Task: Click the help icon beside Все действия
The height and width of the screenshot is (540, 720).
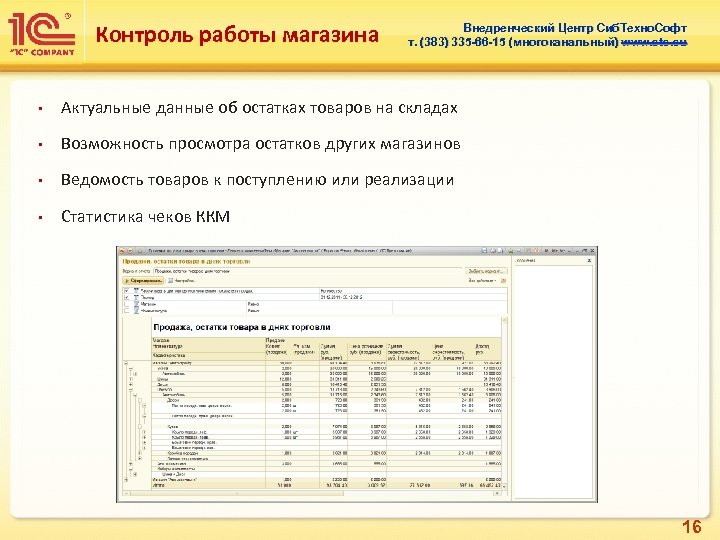Action: 503,281
